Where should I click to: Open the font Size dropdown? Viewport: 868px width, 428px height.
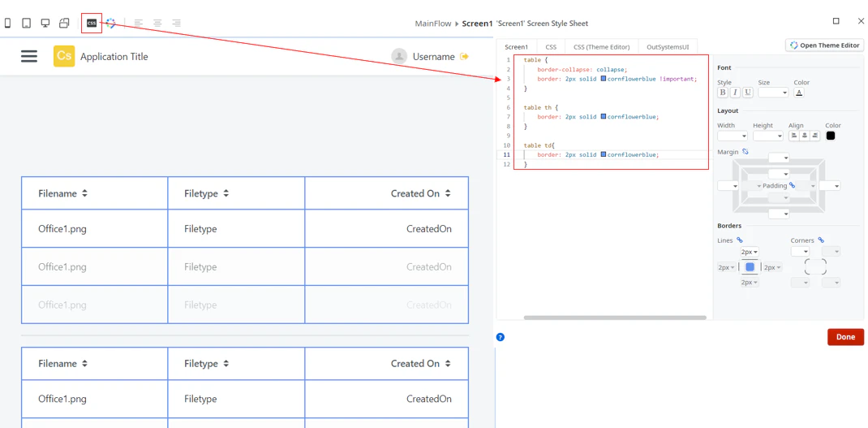point(773,93)
